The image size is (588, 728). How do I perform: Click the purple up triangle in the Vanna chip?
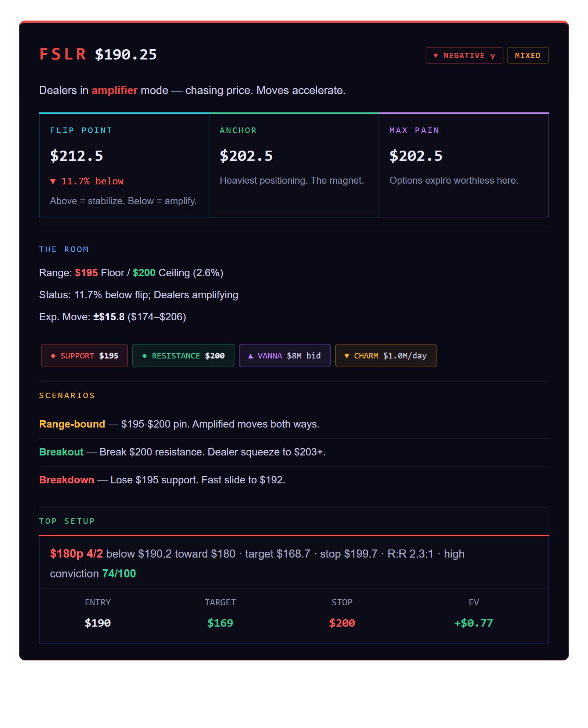pyautogui.click(x=251, y=356)
